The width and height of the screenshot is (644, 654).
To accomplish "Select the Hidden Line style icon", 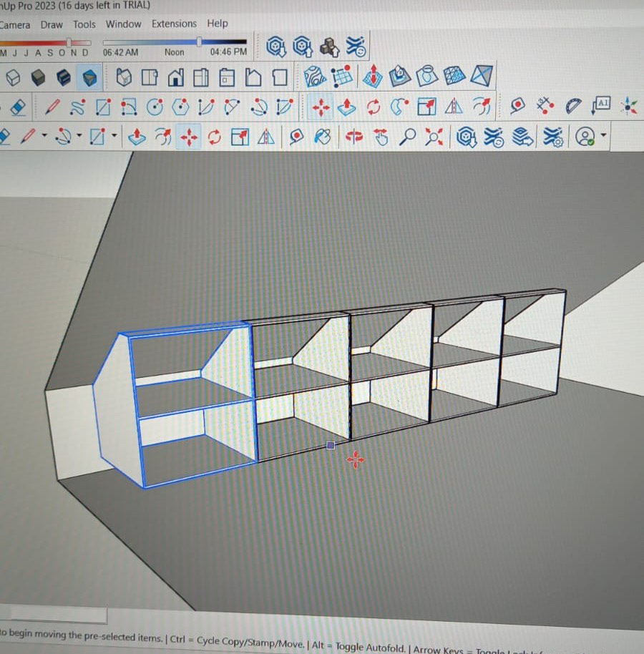I will point(12,77).
